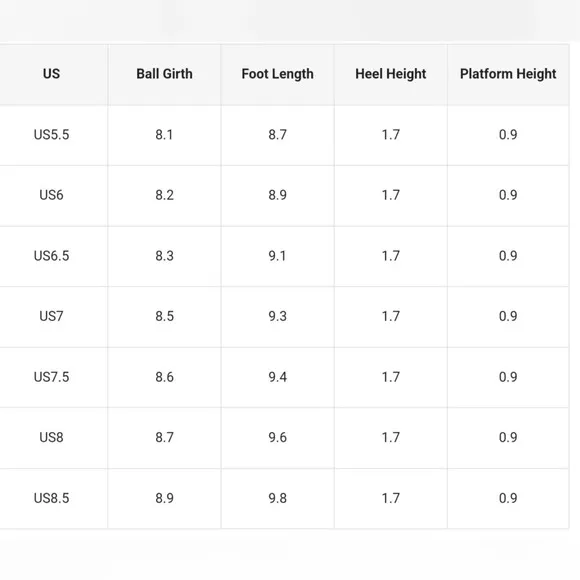
Task: Click the 8.1 ball girth value
Action: [164, 135]
